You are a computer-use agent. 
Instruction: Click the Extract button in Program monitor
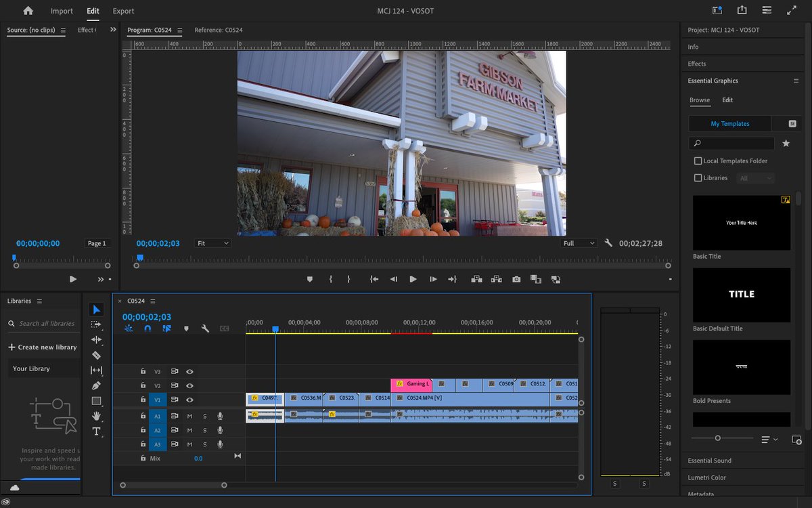coord(497,279)
